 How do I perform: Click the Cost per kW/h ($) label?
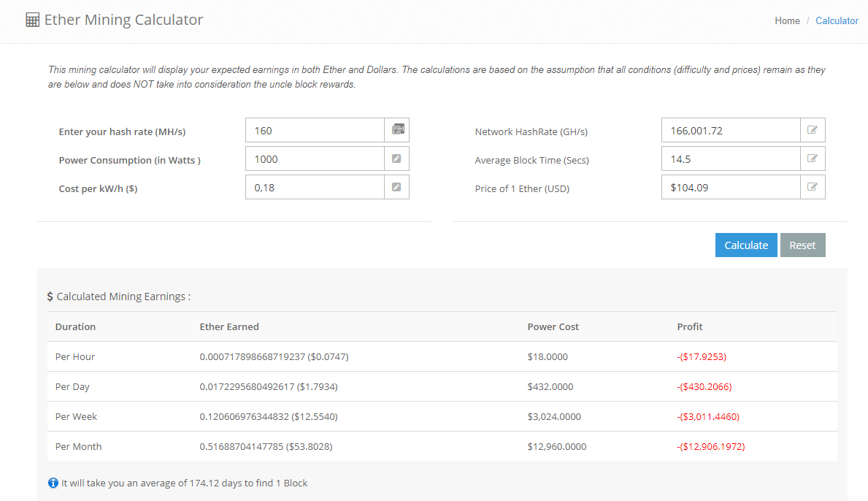[98, 188]
